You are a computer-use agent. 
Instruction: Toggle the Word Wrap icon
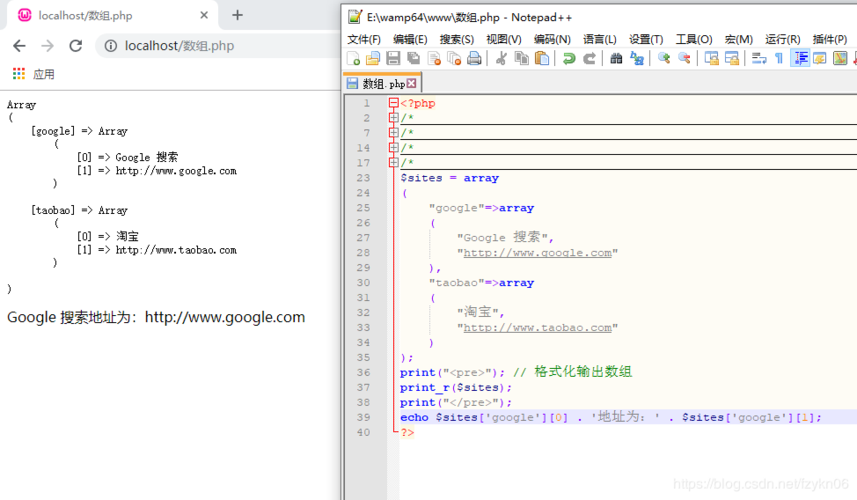pyautogui.click(x=759, y=58)
